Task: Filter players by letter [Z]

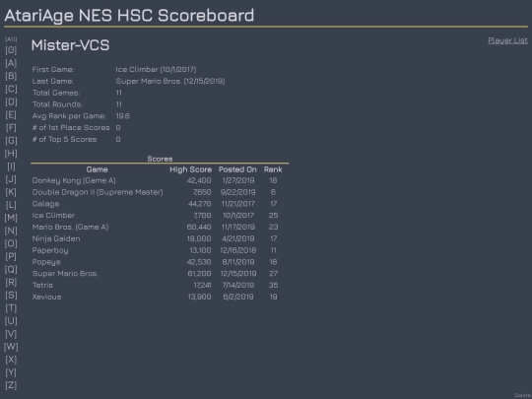Action: click(x=11, y=385)
